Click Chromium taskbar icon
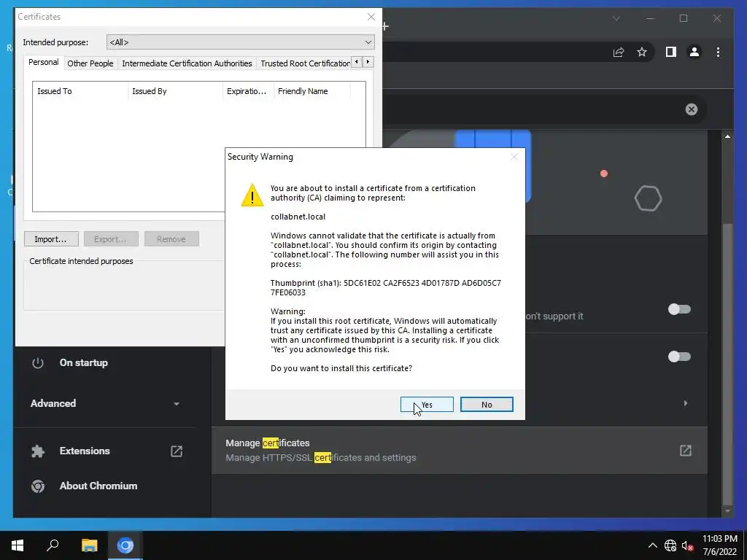This screenshot has width=747, height=560. pos(125,545)
